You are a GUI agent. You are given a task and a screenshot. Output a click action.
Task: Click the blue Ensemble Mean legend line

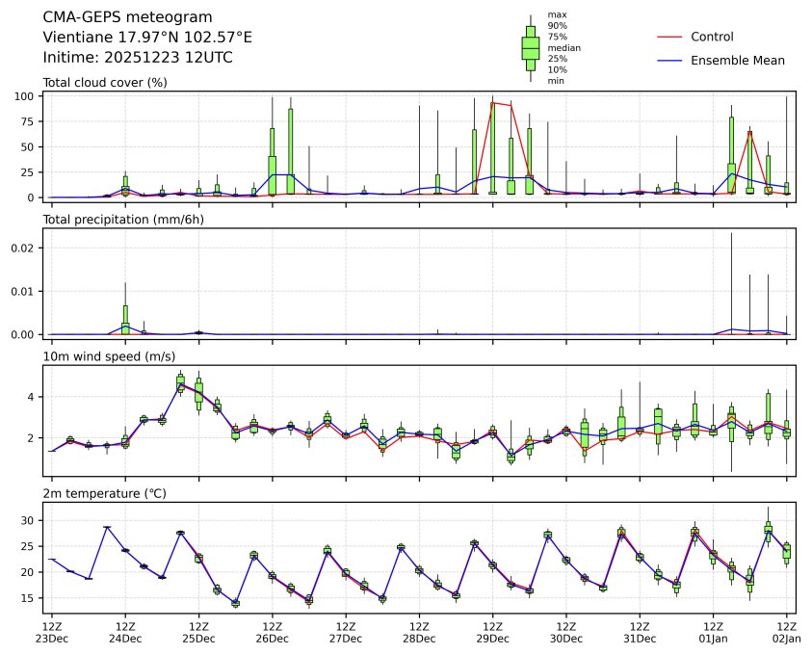coord(669,61)
